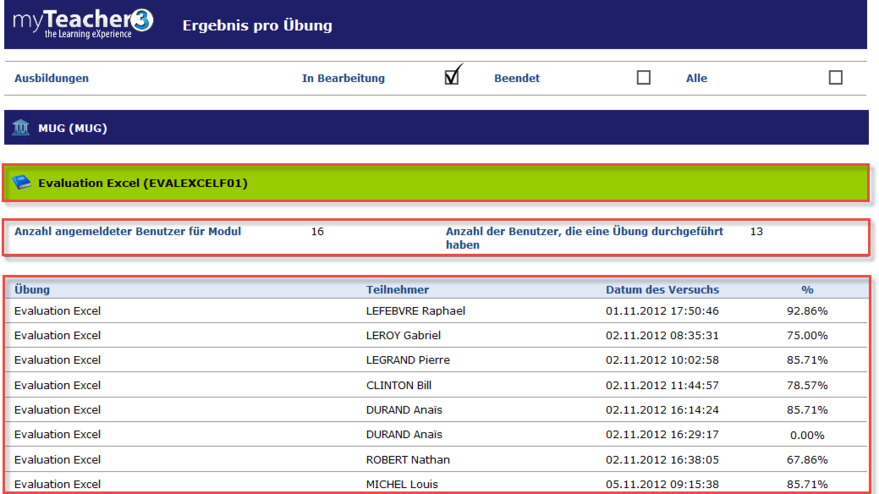Click the Evaluation Excel book icon
The image size is (879, 494).
click(21, 183)
